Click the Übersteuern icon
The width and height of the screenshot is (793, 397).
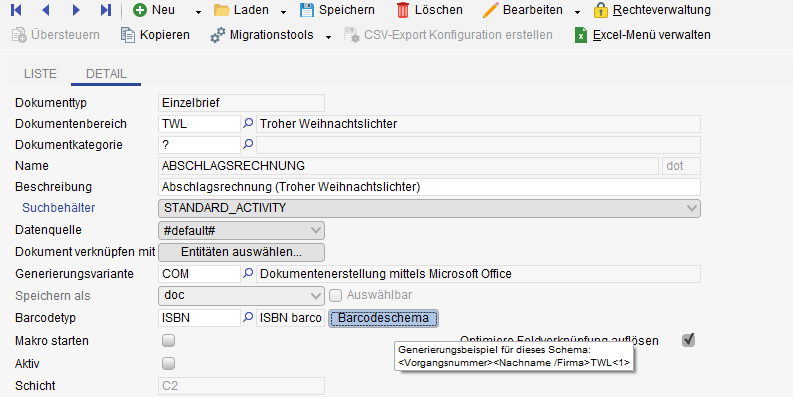(19, 35)
